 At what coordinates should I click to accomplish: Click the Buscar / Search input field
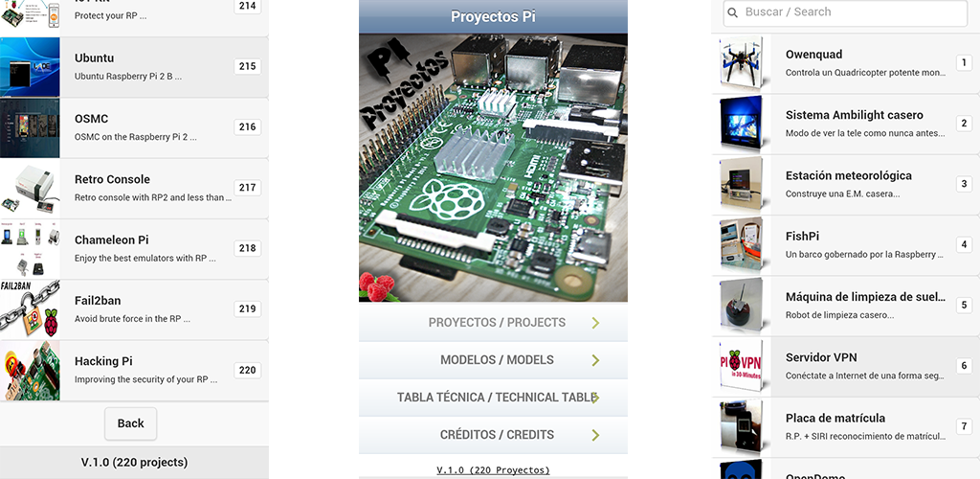pos(846,12)
